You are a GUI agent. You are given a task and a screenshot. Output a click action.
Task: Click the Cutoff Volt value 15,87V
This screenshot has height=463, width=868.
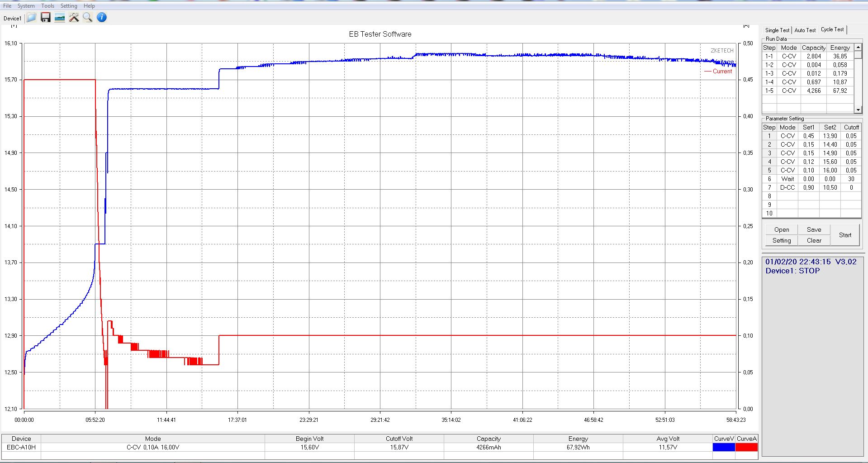click(x=399, y=447)
